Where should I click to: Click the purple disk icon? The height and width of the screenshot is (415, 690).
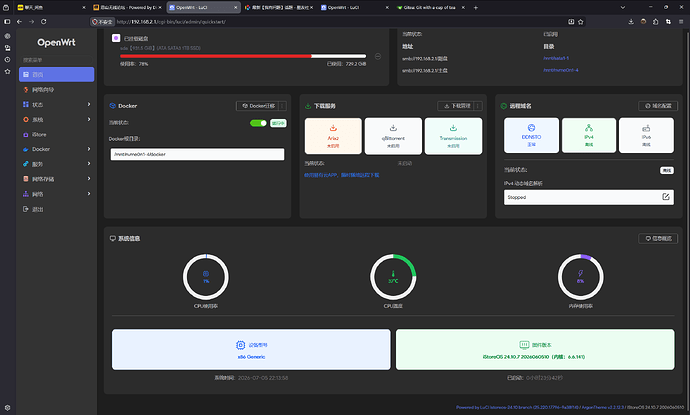click(x=116, y=38)
